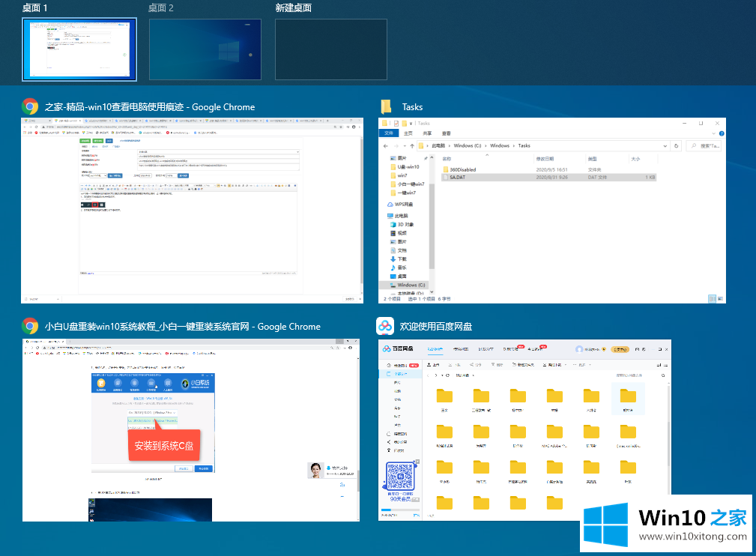Screen dimensions: 756x556
Task: Select 音乐 in explorer sidebar
Action: (x=399, y=268)
